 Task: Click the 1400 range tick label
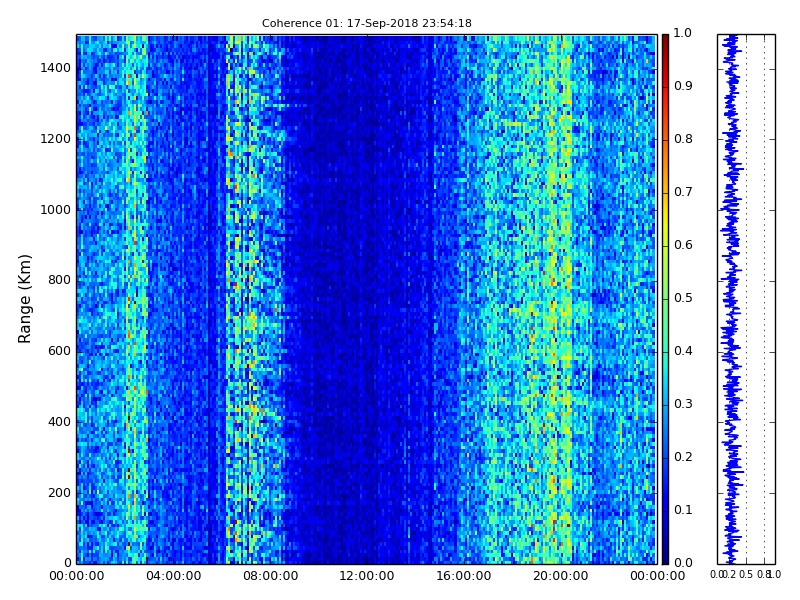(x=55, y=68)
